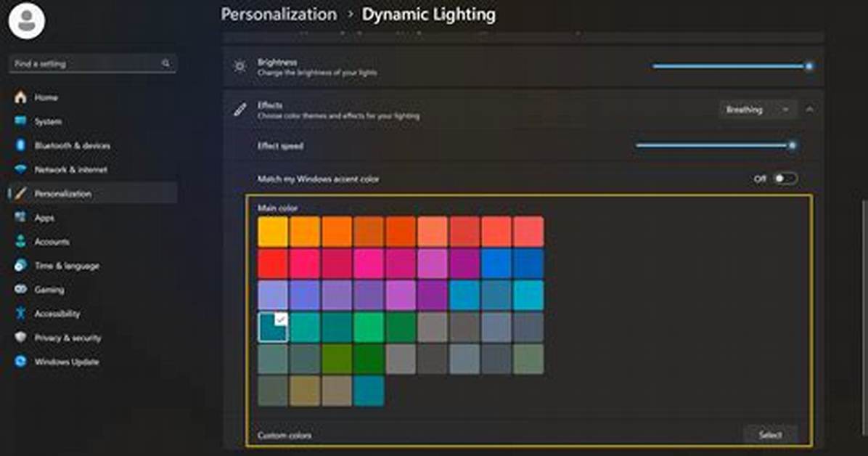
Task: Select Accessibility in the sidebar
Action: 92,314
